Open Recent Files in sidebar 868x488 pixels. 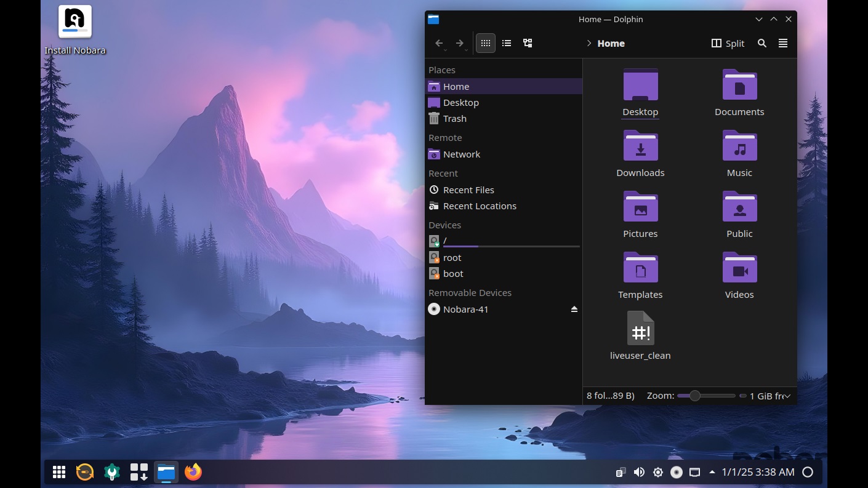(468, 190)
